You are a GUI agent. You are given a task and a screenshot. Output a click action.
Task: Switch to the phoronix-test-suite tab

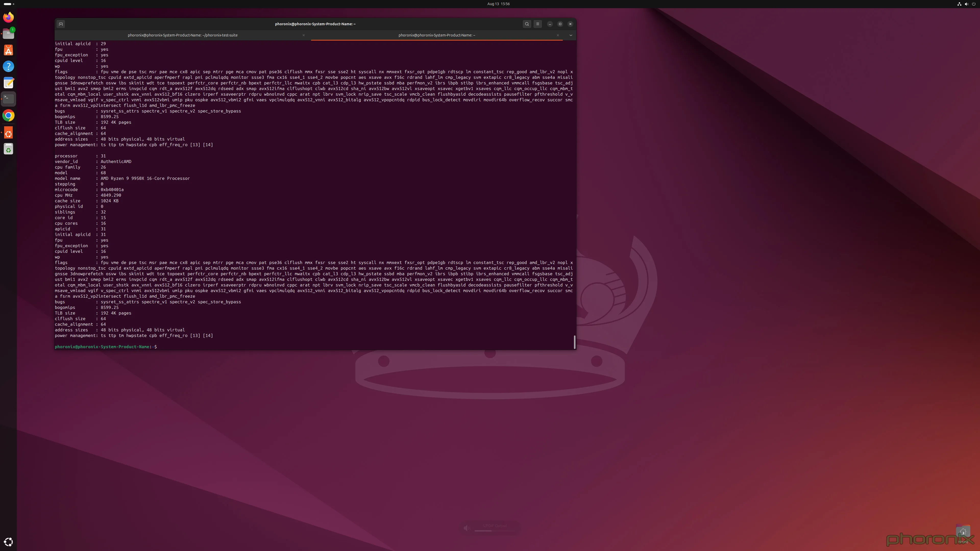183,35
